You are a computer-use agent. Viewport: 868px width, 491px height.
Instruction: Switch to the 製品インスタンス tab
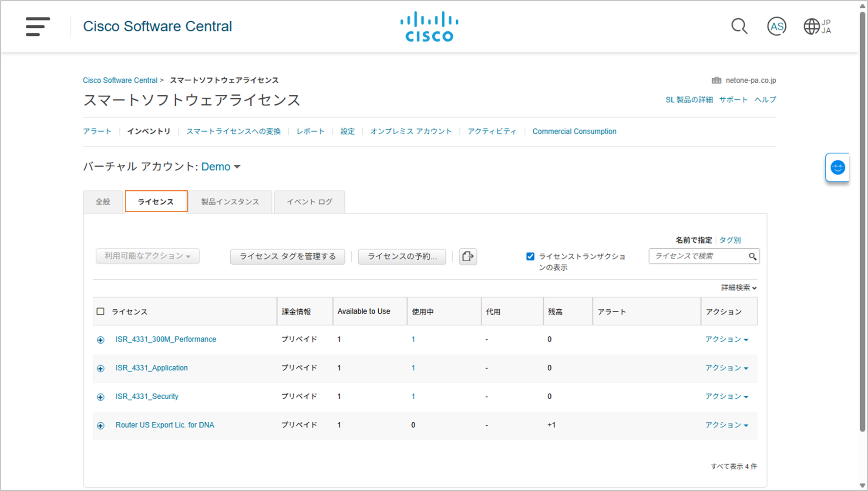click(230, 202)
